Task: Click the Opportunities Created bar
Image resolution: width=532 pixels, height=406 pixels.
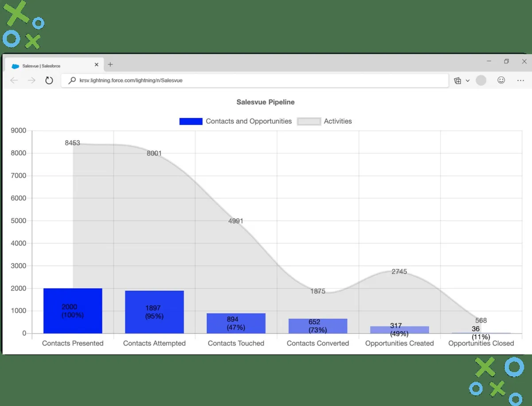Action: pos(399,330)
